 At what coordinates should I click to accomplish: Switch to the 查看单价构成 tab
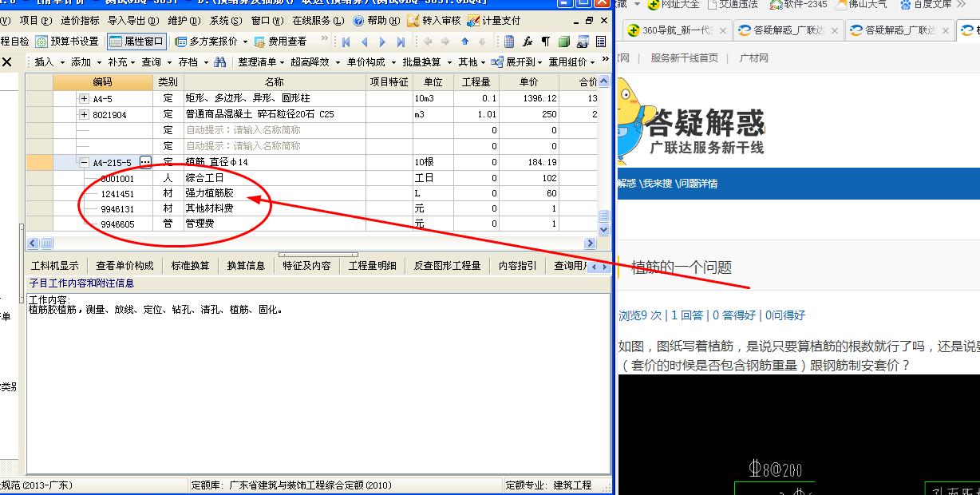click(x=124, y=265)
